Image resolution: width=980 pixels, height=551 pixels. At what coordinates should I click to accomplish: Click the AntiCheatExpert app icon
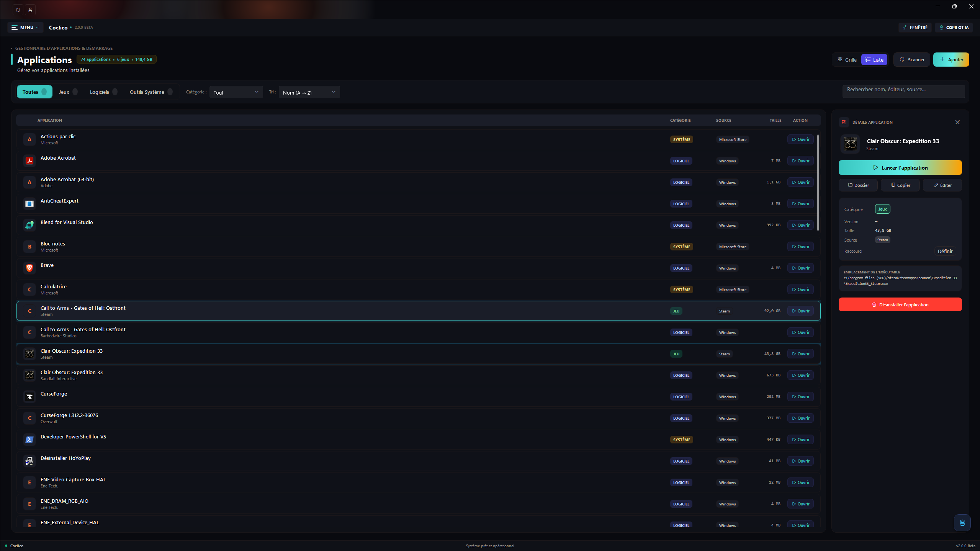(29, 204)
